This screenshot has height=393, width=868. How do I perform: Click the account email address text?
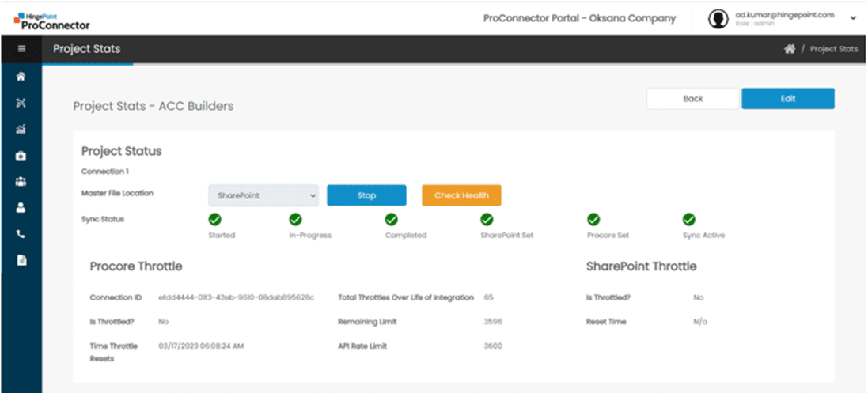point(784,15)
